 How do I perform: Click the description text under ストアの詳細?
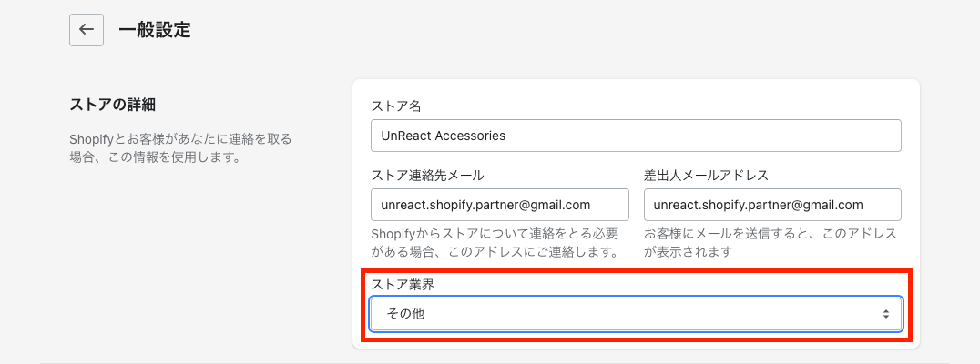point(180,148)
